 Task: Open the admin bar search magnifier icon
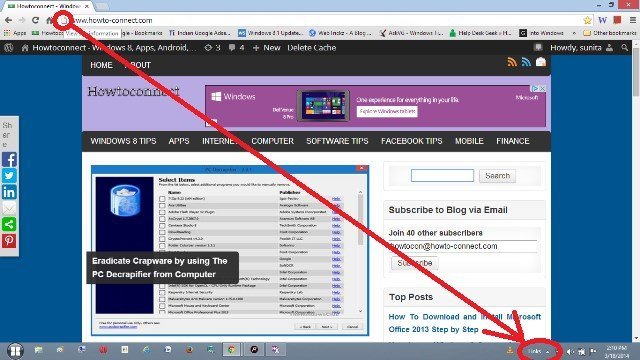coord(625,48)
